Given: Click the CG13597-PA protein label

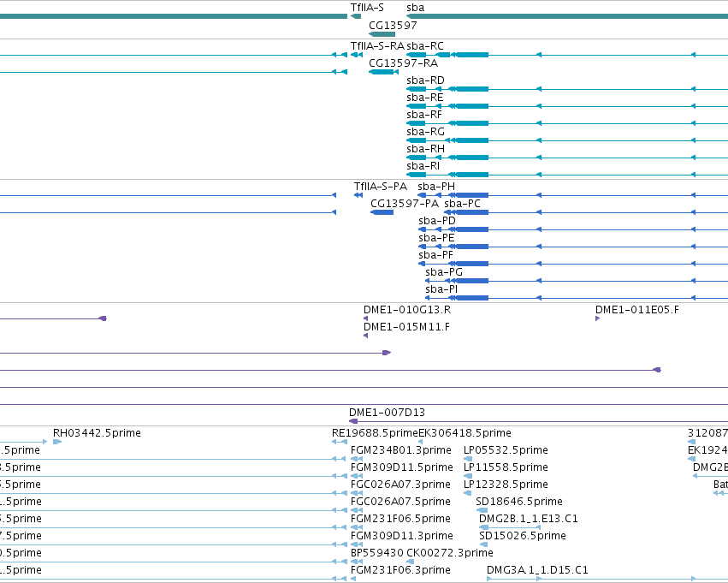Looking at the screenshot, I should pyautogui.click(x=405, y=204).
